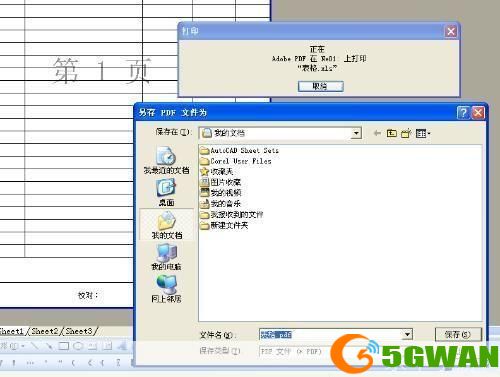
Task: Click the 校对: cell in the worksheet
Action: click(88, 295)
